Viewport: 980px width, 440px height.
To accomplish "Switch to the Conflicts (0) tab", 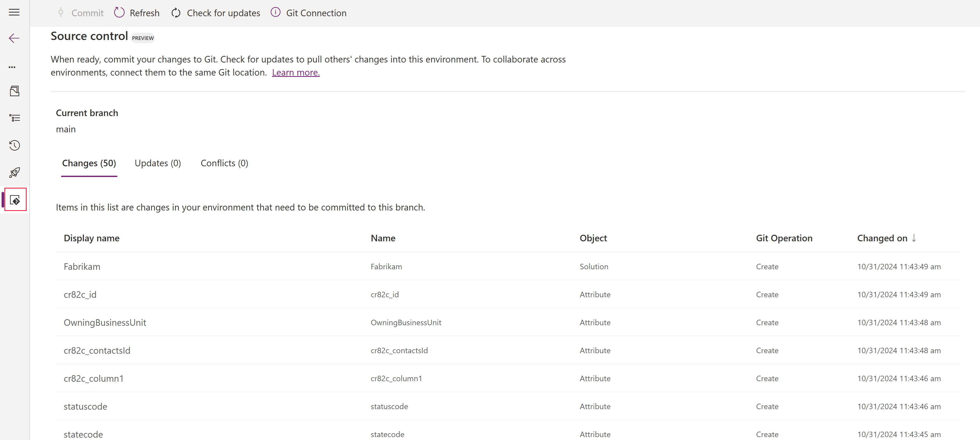I will click(224, 163).
